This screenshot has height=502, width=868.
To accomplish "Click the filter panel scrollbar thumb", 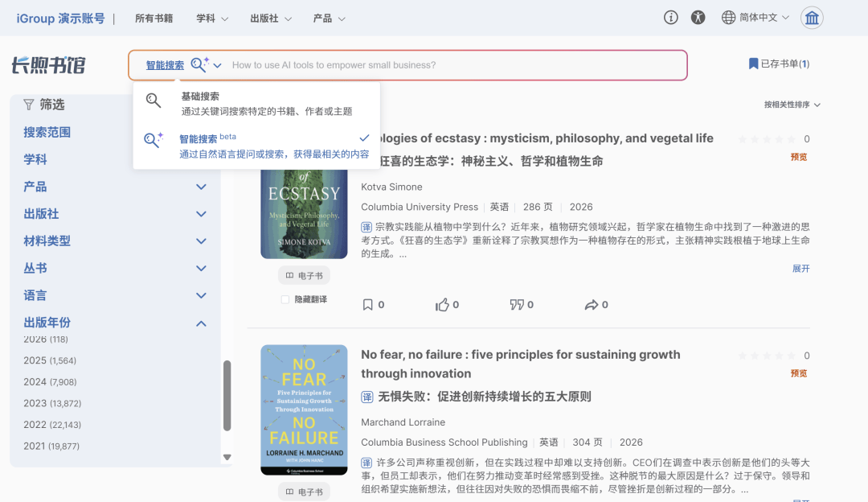I will click(x=227, y=396).
